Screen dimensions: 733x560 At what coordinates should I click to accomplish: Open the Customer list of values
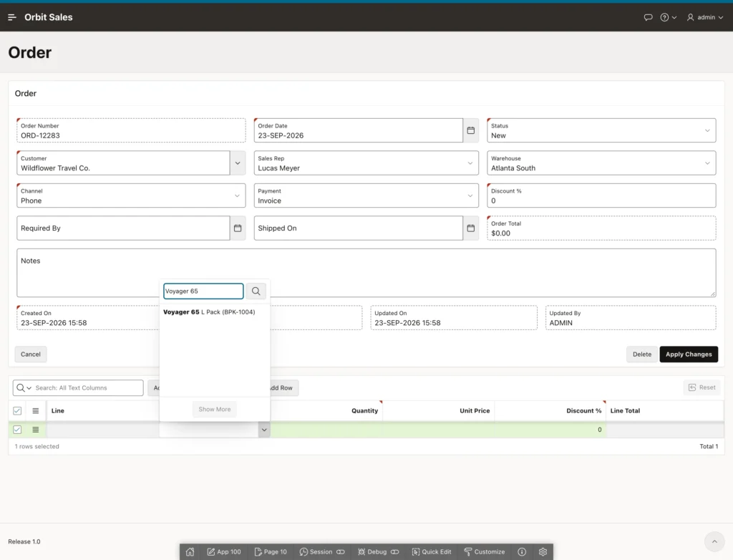pos(238,163)
